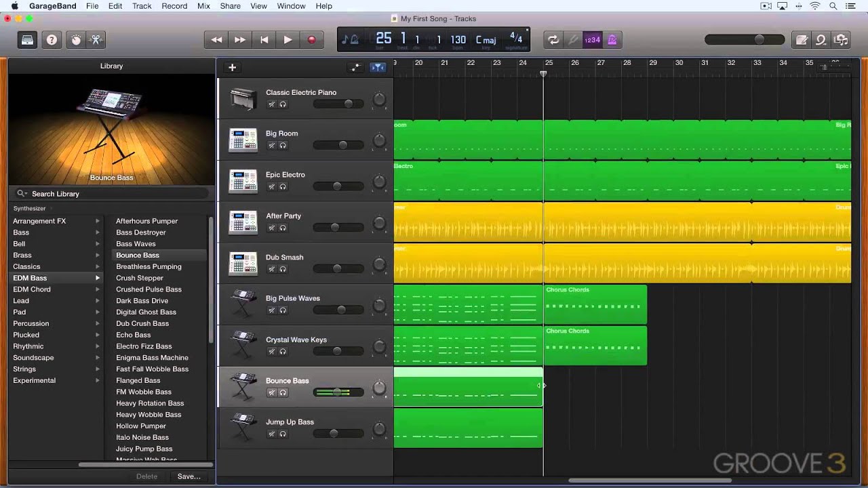This screenshot has height=488, width=868.
Task: Open Smart Controls dial button
Action: (x=76, y=40)
